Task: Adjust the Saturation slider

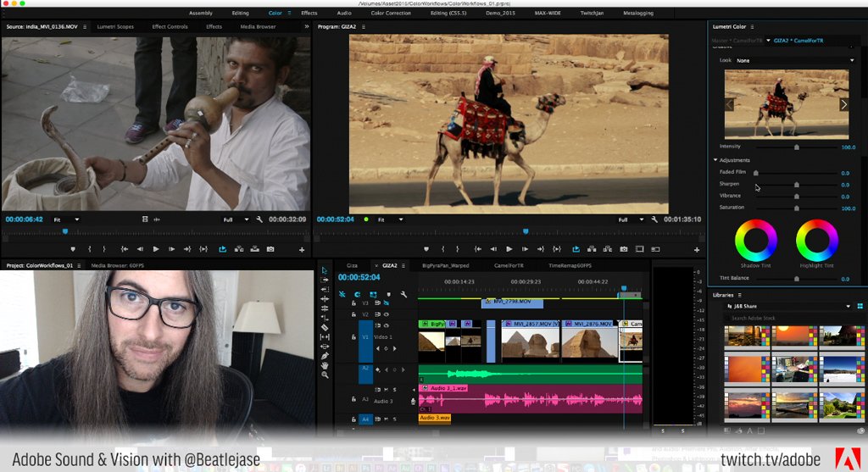Action: click(x=797, y=208)
